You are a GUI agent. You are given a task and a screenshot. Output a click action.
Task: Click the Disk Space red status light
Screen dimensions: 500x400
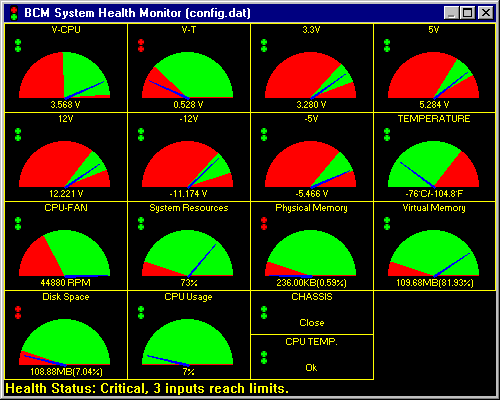point(18,313)
